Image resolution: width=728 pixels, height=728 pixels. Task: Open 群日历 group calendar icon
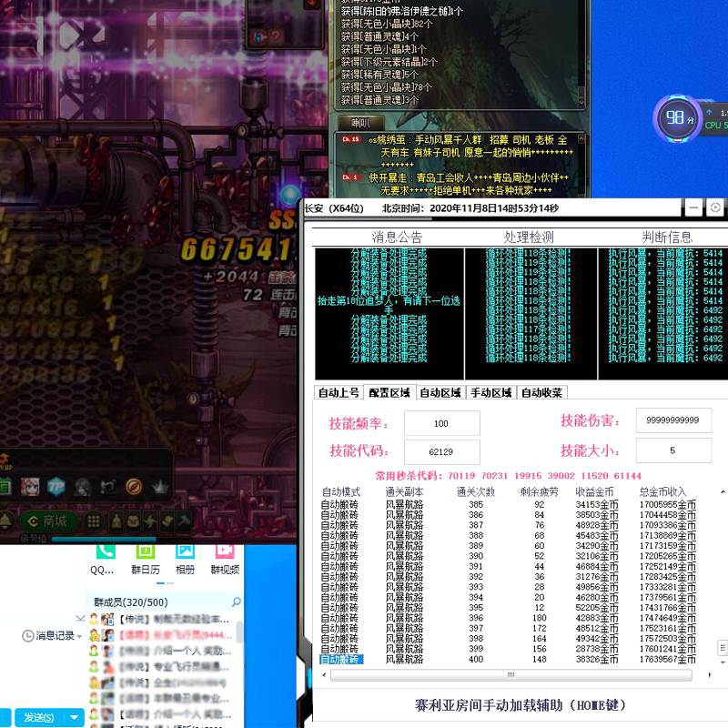146,552
